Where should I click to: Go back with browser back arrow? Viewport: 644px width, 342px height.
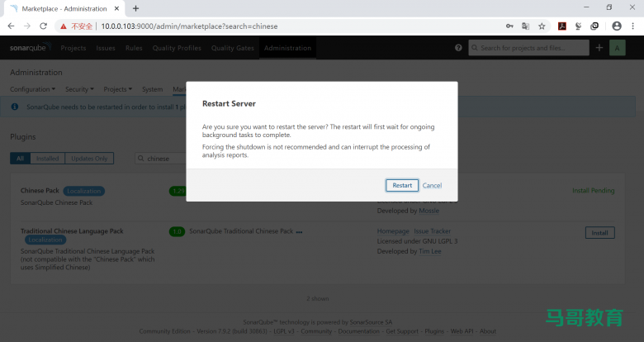[11, 26]
